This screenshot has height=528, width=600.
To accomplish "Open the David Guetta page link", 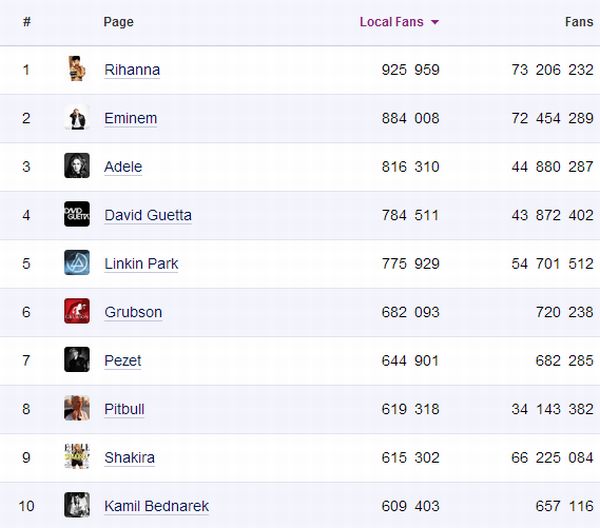I will click(148, 215).
